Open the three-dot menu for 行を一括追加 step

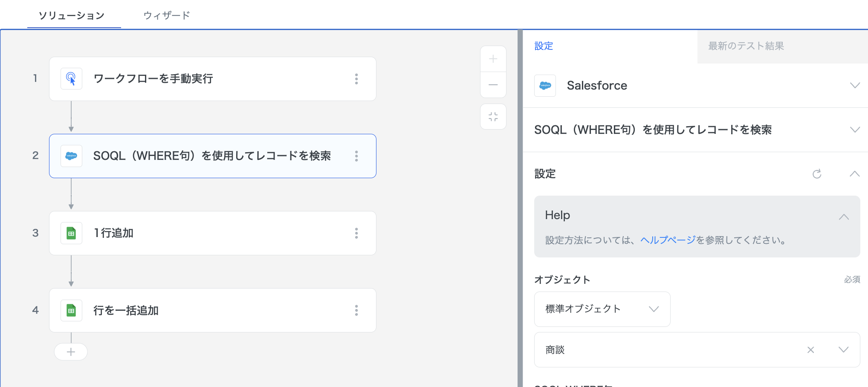pos(356,310)
